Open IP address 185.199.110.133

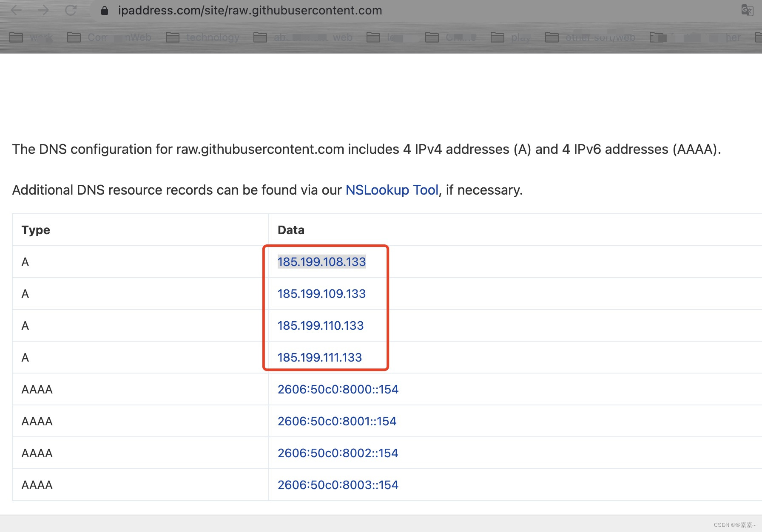pyautogui.click(x=321, y=325)
